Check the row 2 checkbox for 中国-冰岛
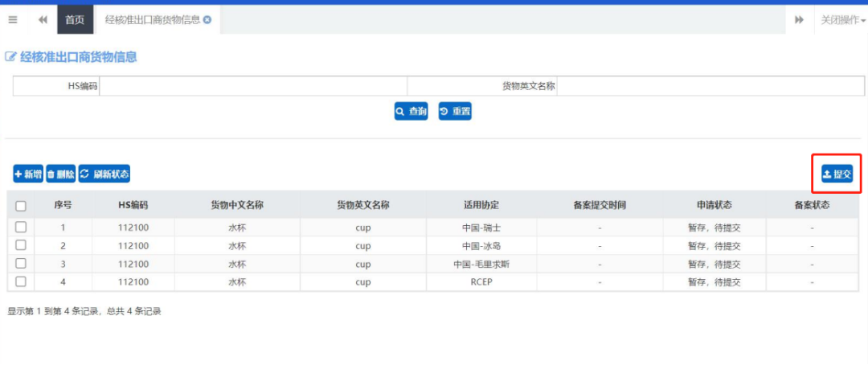Screen dimensions: 868x365 21,245
